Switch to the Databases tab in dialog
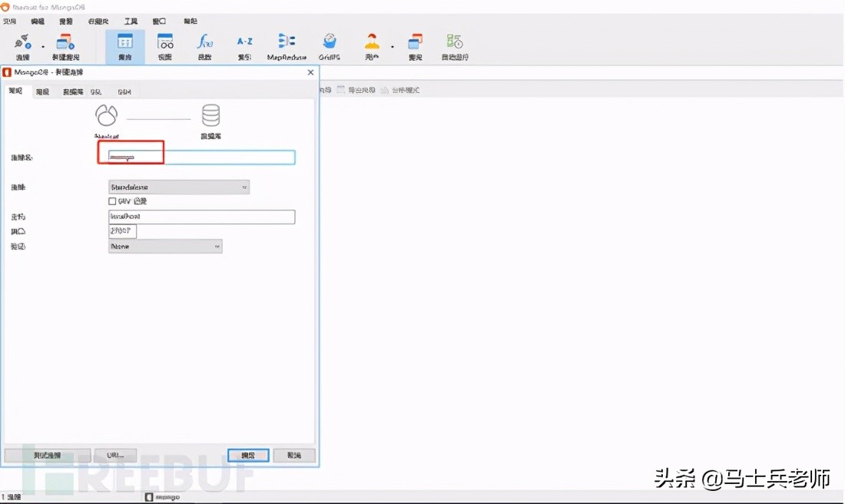Image resolution: width=845 pixels, height=504 pixels. (73, 91)
